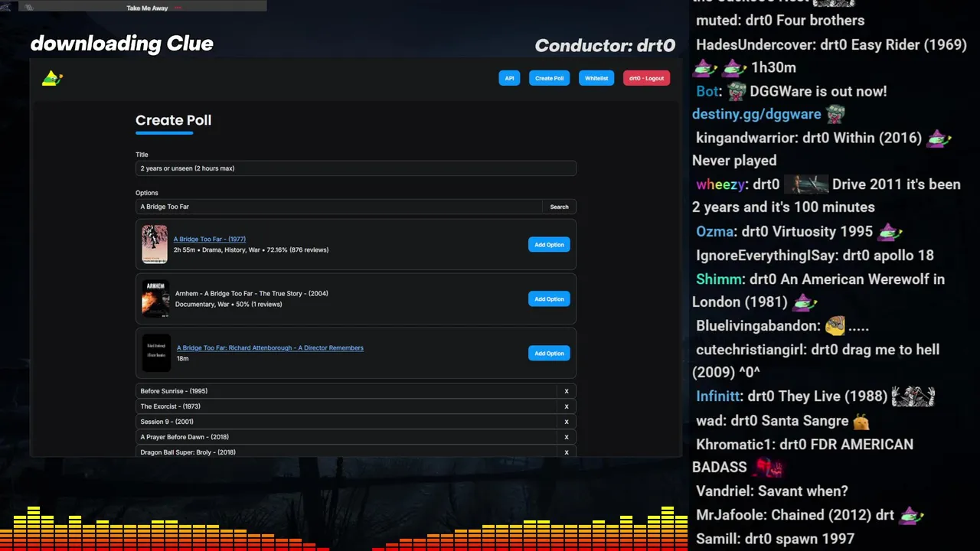
Task: Add Arnhem - The True Story as option
Action: [x=549, y=299]
